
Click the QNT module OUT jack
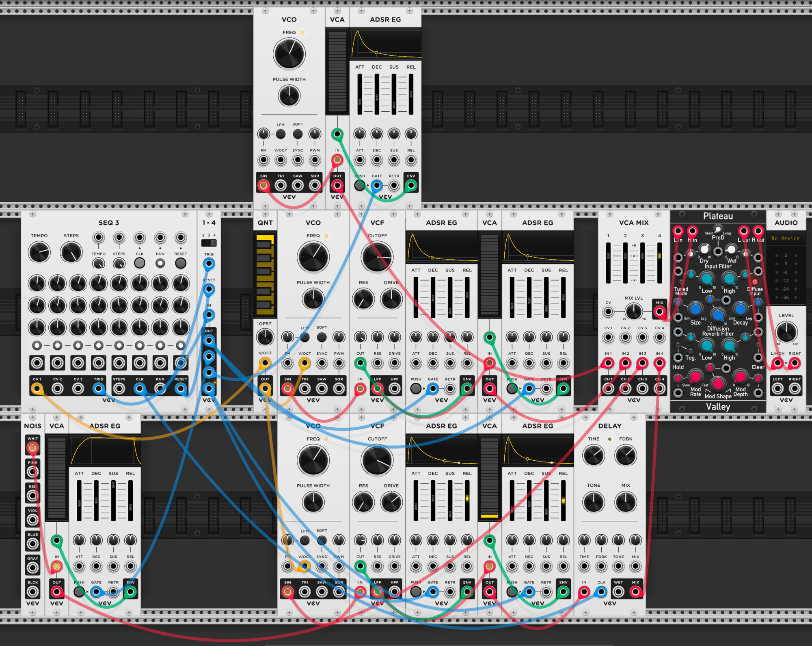click(265, 389)
